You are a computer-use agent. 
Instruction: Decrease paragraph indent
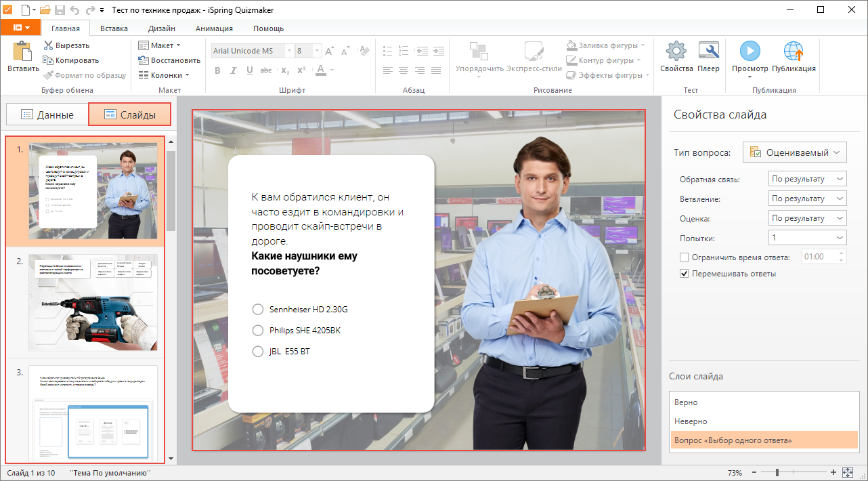(422, 51)
